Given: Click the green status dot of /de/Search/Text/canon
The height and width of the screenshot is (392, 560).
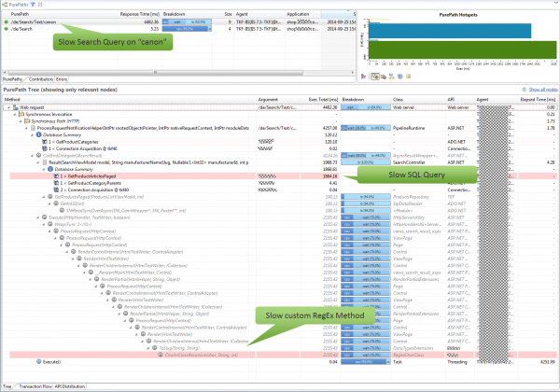Looking at the screenshot, I should pyautogui.click(x=7, y=22).
